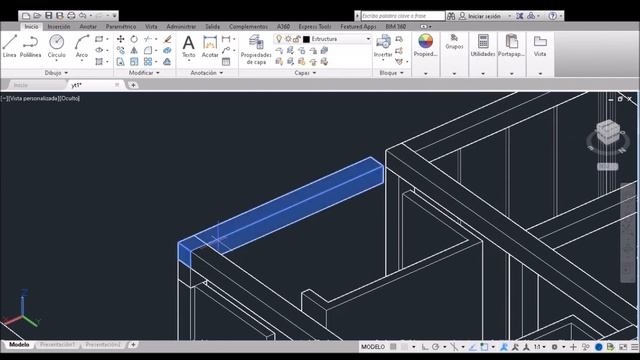Click the black layer color swatch
The width and height of the screenshot is (640, 360).
click(x=307, y=39)
